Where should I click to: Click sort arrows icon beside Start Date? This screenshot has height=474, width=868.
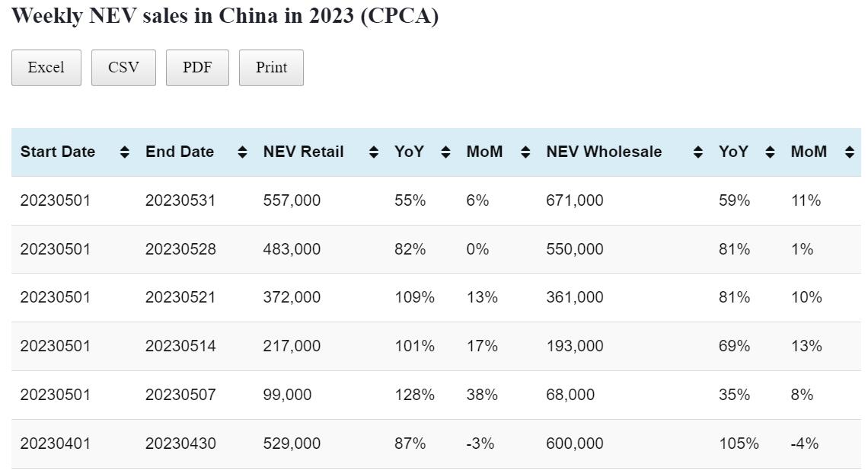125,152
